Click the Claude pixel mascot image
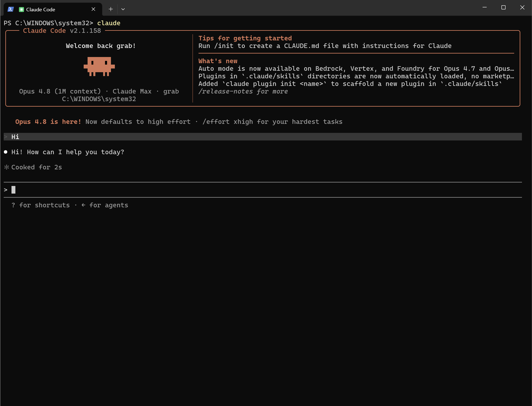 [x=99, y=66]
